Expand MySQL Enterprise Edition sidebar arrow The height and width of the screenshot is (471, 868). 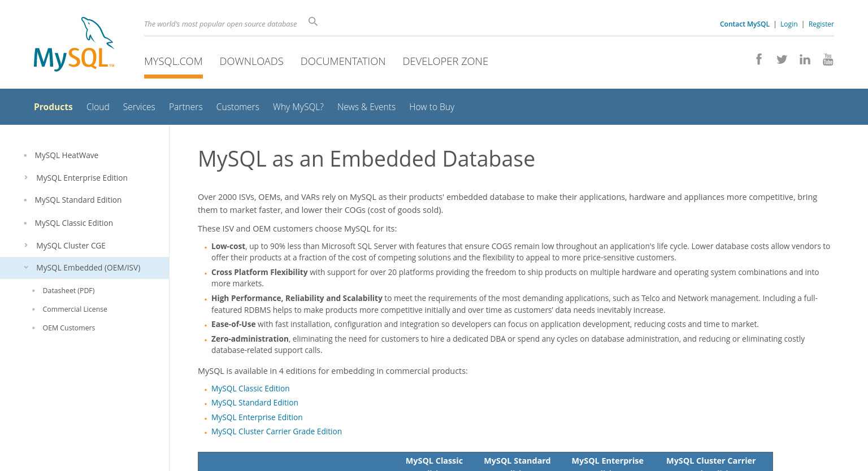pyautogui.click(x=26, y=177)
